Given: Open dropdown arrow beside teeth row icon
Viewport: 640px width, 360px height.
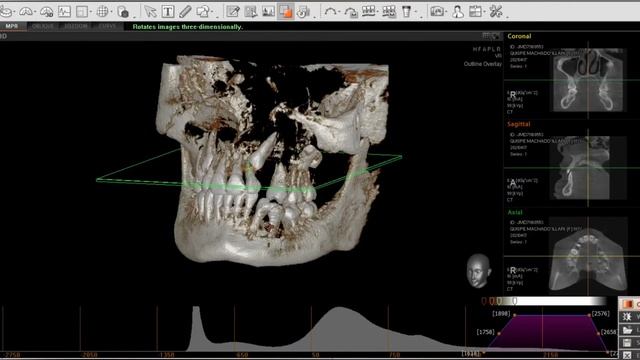Looking at the screenshot, I should 378,12.
